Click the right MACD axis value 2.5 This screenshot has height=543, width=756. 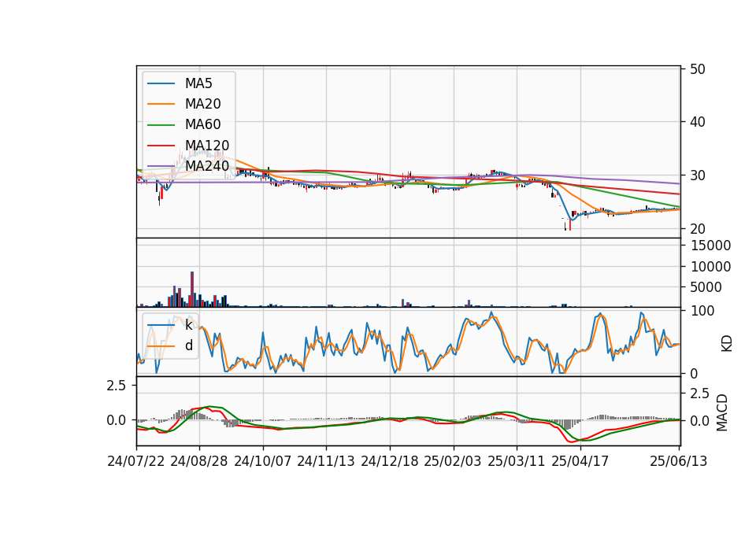pos(700,393)
